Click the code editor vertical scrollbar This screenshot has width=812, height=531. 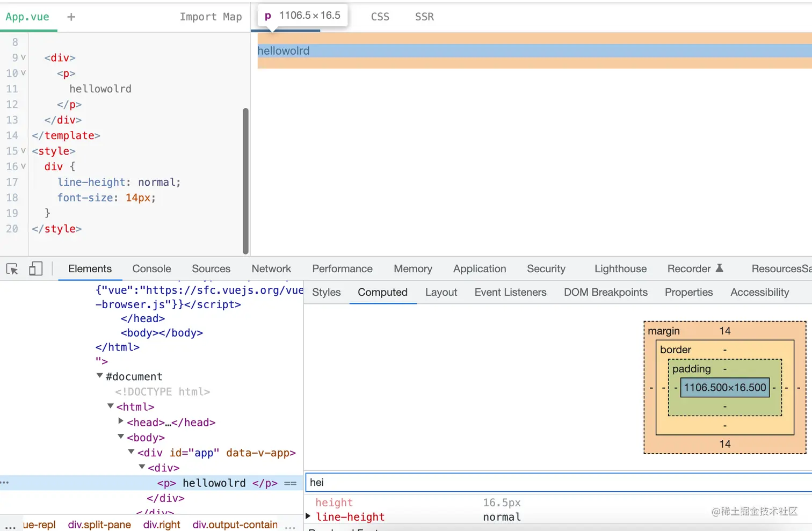[x=245, y=181]
